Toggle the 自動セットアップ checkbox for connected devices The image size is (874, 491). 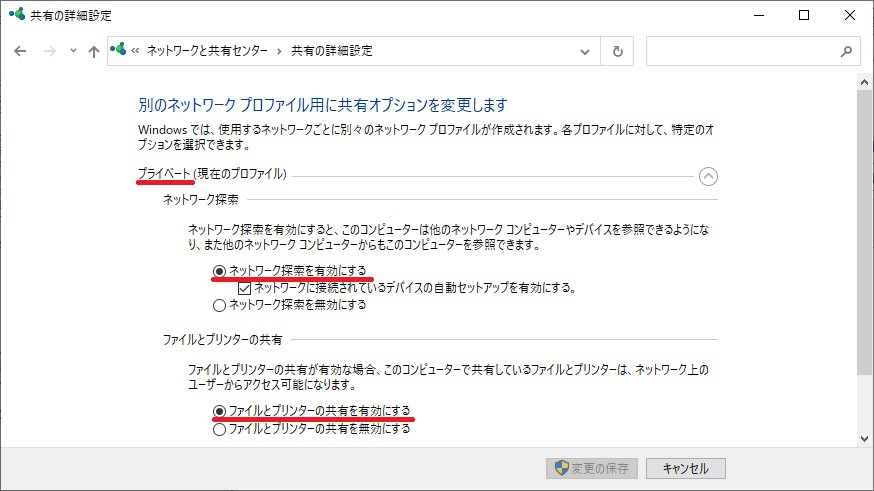tap(244, 288)
